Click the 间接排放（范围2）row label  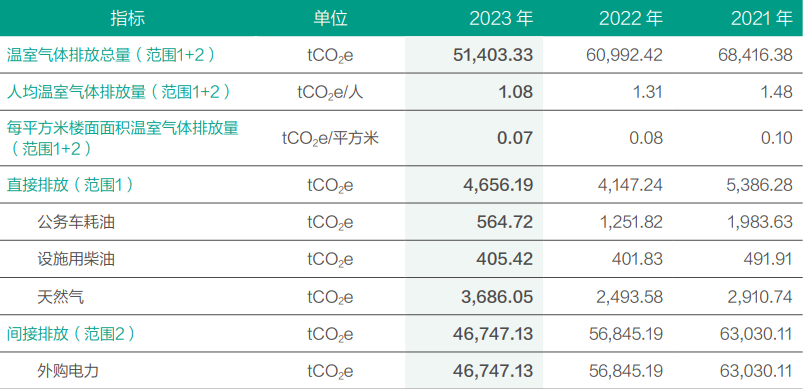[71, 334]
